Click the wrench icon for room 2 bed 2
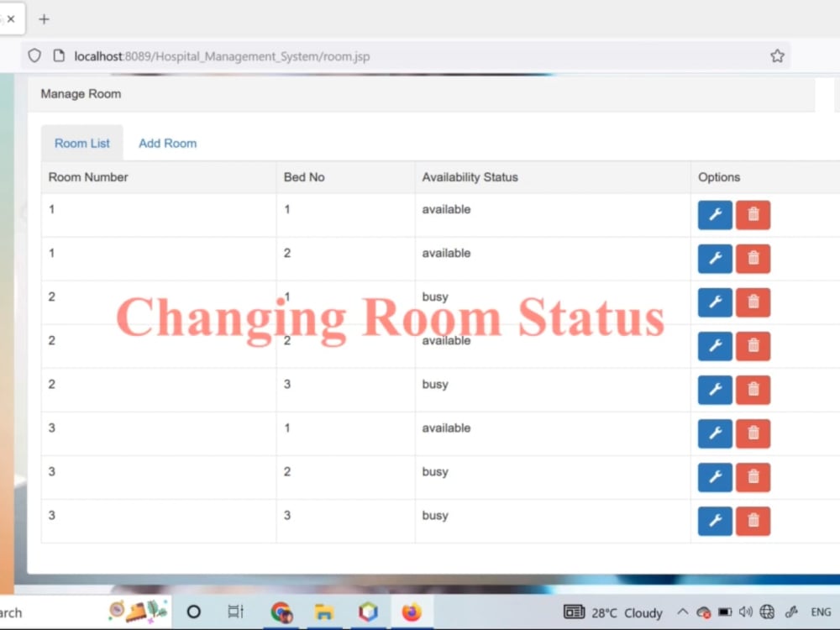This screenshot has width=840, height=630. pyautogui.click(x=715, y=346)
